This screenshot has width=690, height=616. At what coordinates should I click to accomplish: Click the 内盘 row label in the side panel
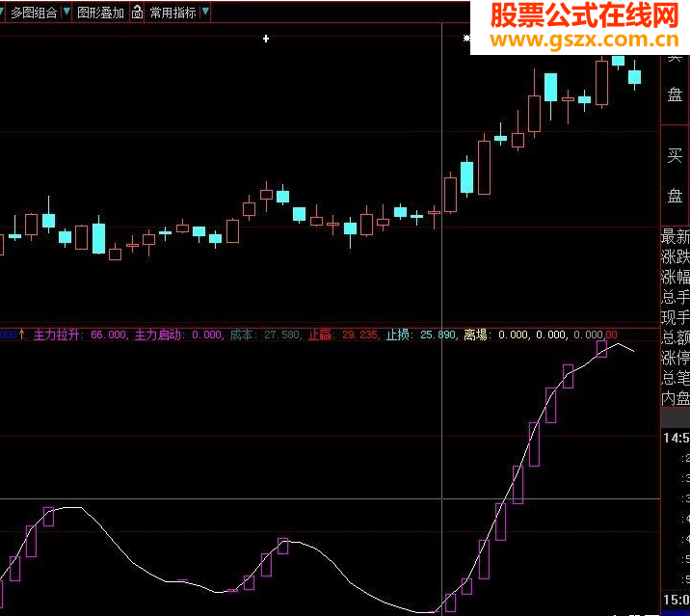(x=676, y=398)
